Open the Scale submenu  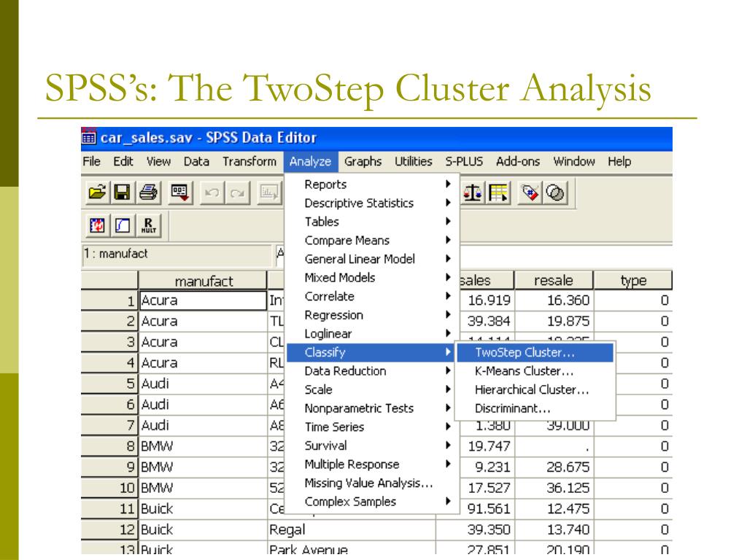coord(370,389)
